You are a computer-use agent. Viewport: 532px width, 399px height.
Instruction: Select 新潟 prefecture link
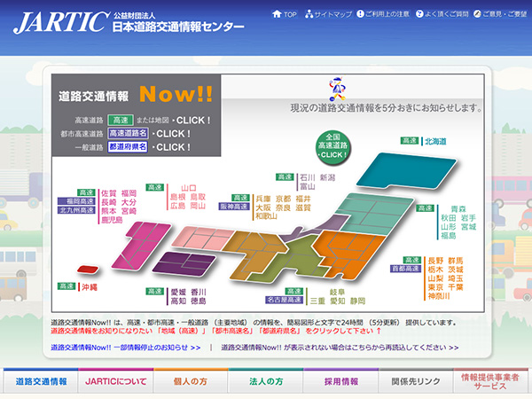(x=327, y=177)
